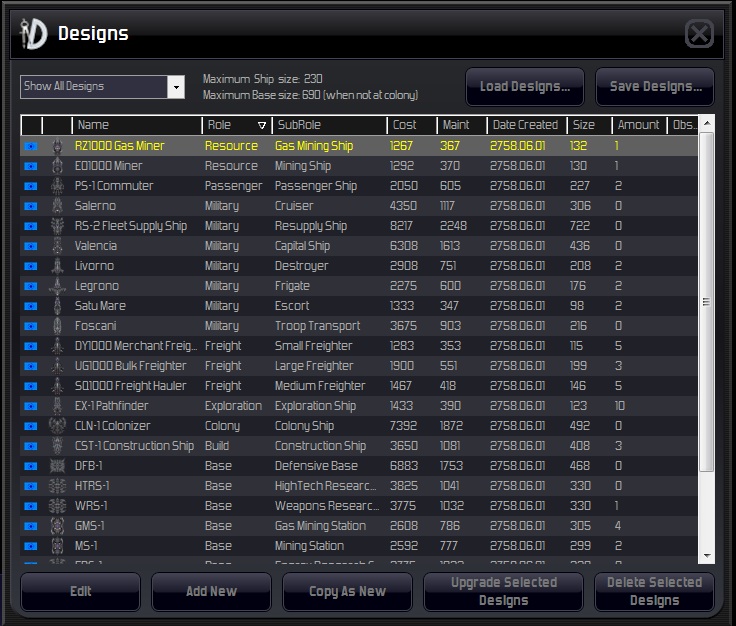Click the Defensive Base subrole cell

[316, 466]
